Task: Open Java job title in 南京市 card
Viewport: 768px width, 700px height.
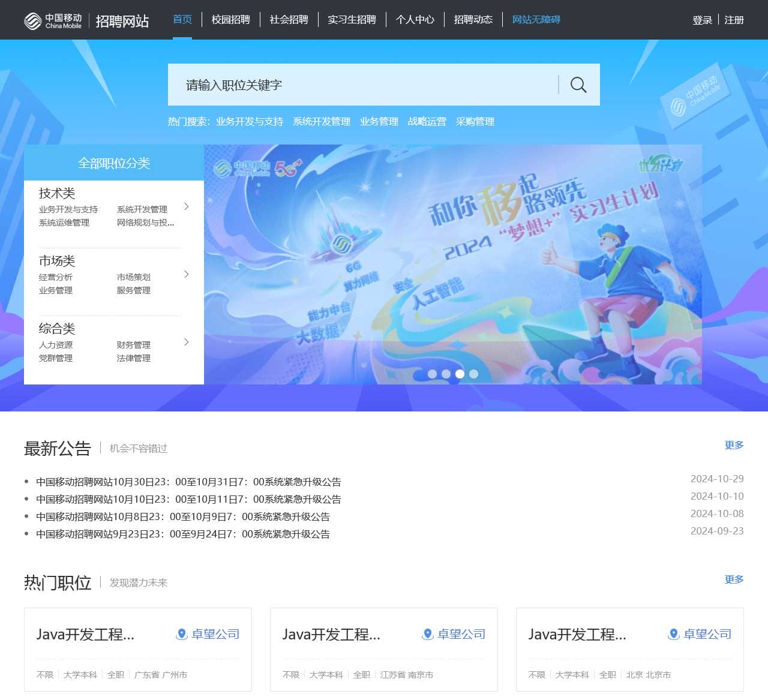Action: point(331,634)
